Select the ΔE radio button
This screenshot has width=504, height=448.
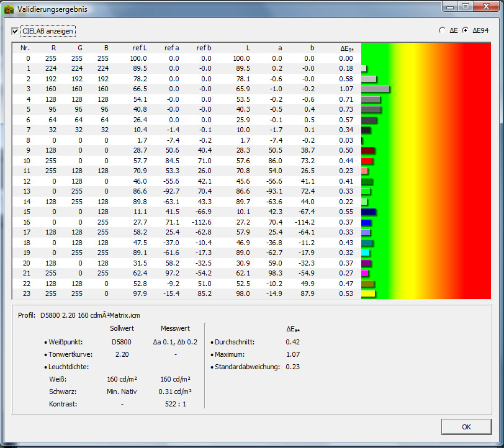(442, 30)
